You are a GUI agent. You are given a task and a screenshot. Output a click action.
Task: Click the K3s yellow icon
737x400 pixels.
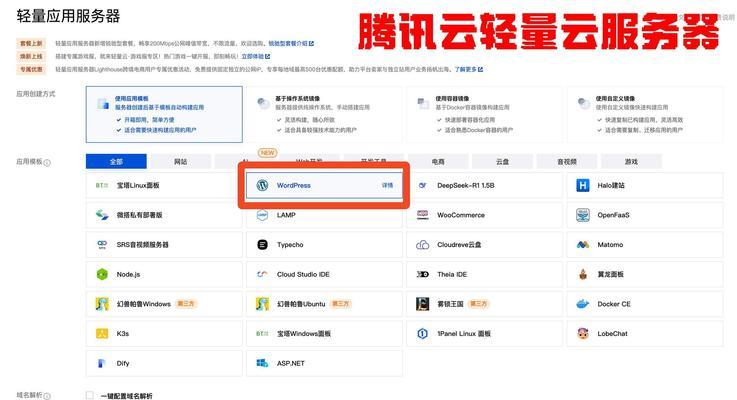[x=102, y=333]
